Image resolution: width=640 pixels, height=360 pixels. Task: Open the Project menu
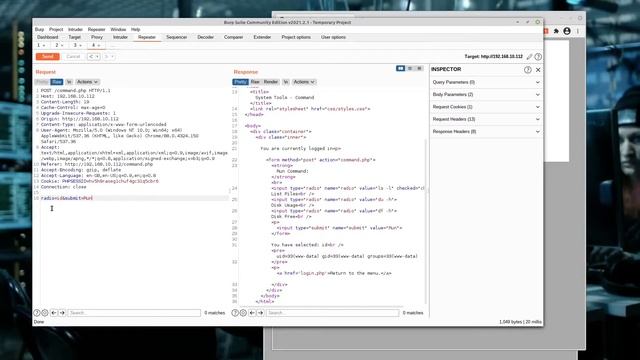pyautogui.click(x=56, y=30)
